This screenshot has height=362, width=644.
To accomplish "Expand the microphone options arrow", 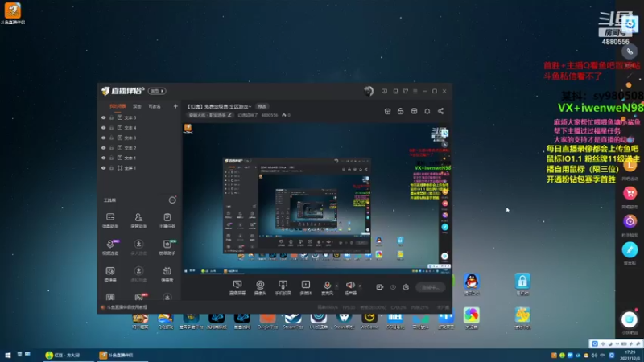I will click(x=336, y=286).
